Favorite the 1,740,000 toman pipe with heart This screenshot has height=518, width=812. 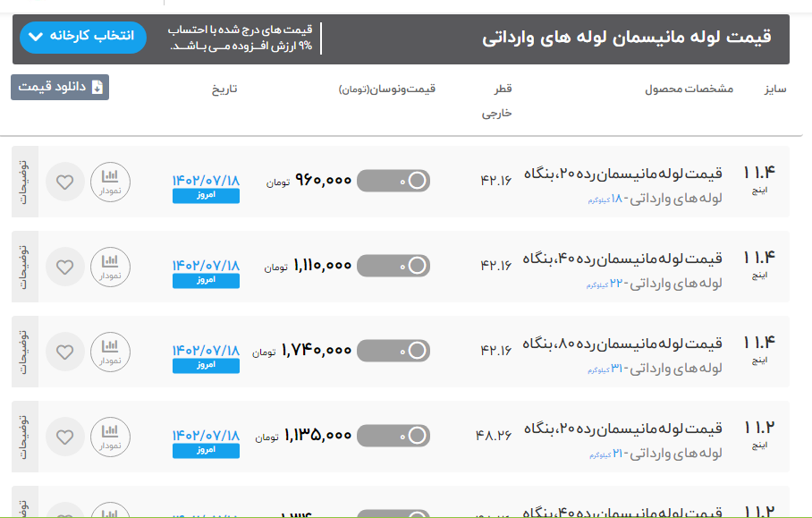click(x=64, y=351)
